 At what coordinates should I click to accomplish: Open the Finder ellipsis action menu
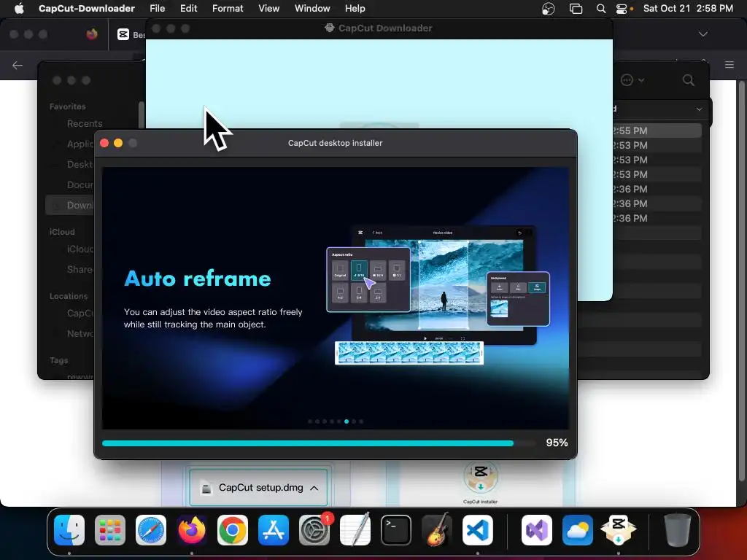coord(632,80)
